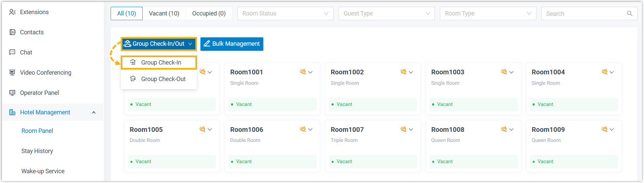Click the orange cleaning icon on Room1004
The width and height of the screenshot is (644, 183).
tap(604, 72)
